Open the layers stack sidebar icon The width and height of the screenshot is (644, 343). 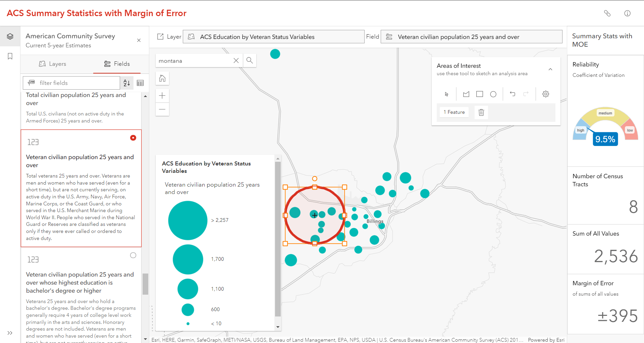pos(10,36)
